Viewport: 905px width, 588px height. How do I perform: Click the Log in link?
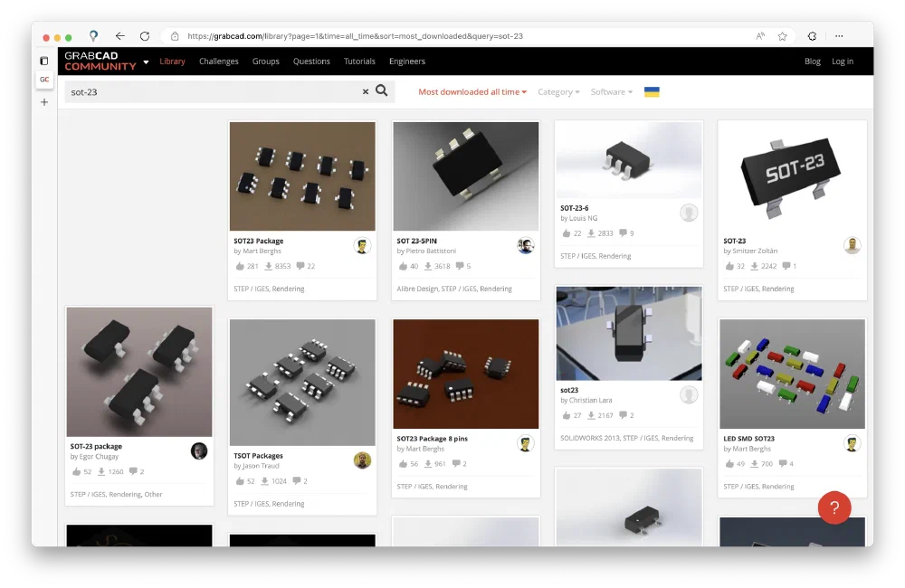tap(843, 62)
